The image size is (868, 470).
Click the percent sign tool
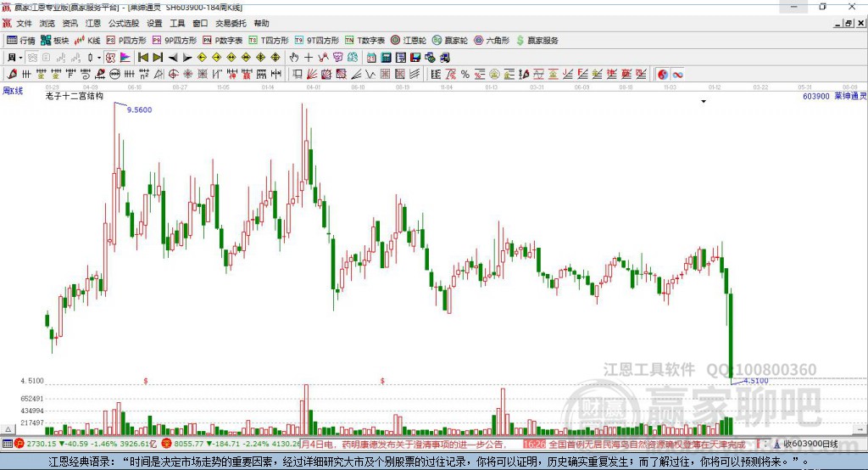pos(465,75)
